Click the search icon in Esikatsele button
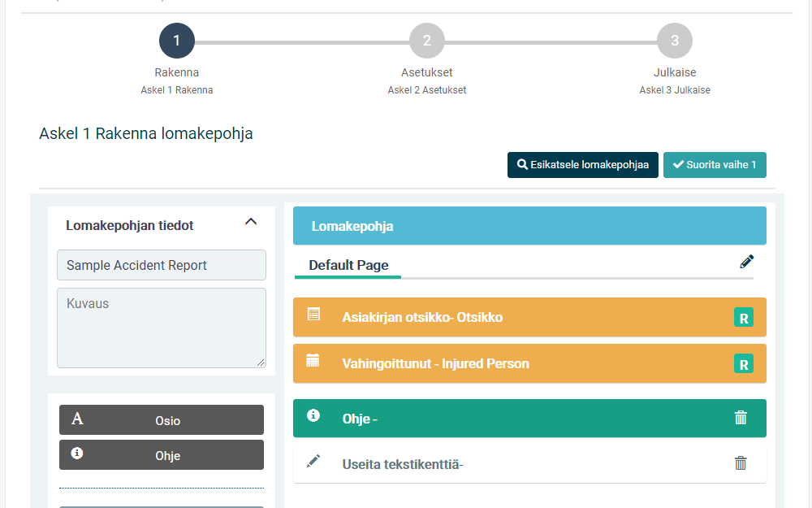Viewport: 812px width, 508px height. point(522,164)
